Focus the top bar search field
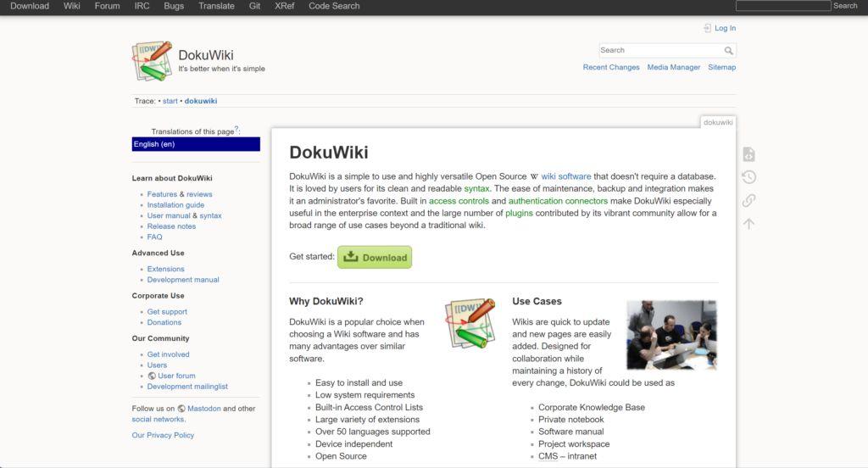This screenshot has width=868, height=468. pyautogui.click(x=782, y=6)
